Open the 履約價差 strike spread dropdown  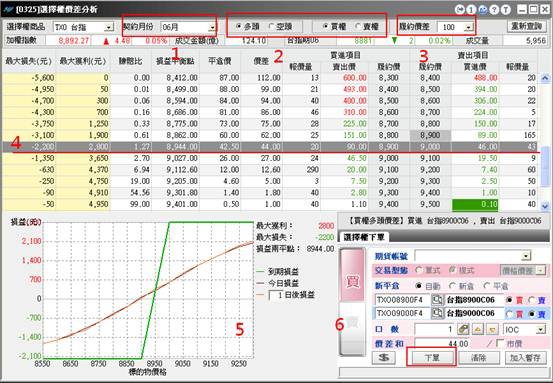coord(468,27)
